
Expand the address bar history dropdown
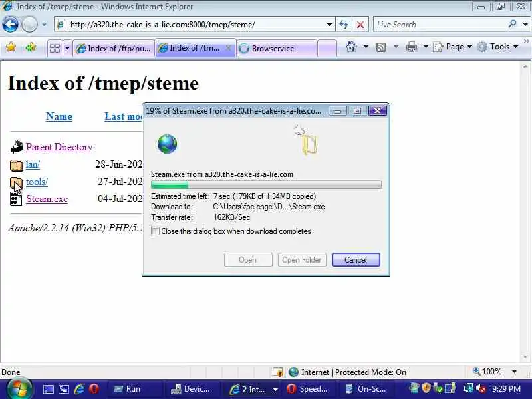(329, 25)
